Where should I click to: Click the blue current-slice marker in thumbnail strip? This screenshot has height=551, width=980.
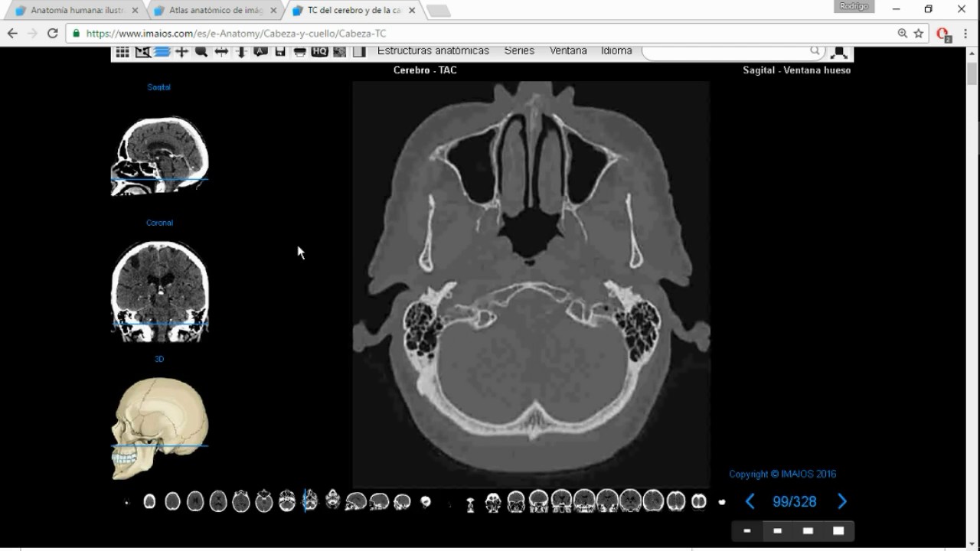(305, 500)
